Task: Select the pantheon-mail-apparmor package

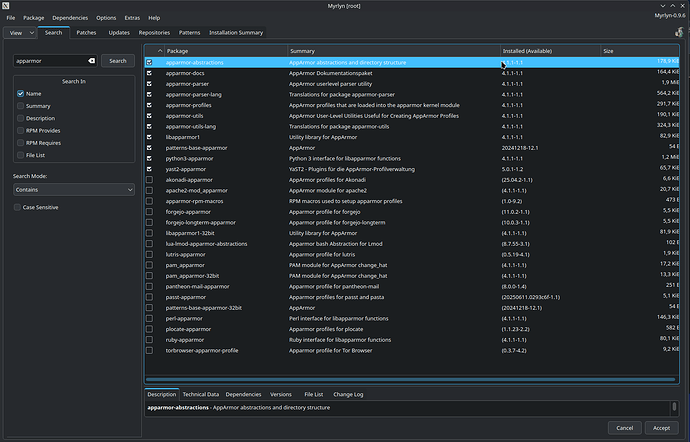Action: point(198,287)
